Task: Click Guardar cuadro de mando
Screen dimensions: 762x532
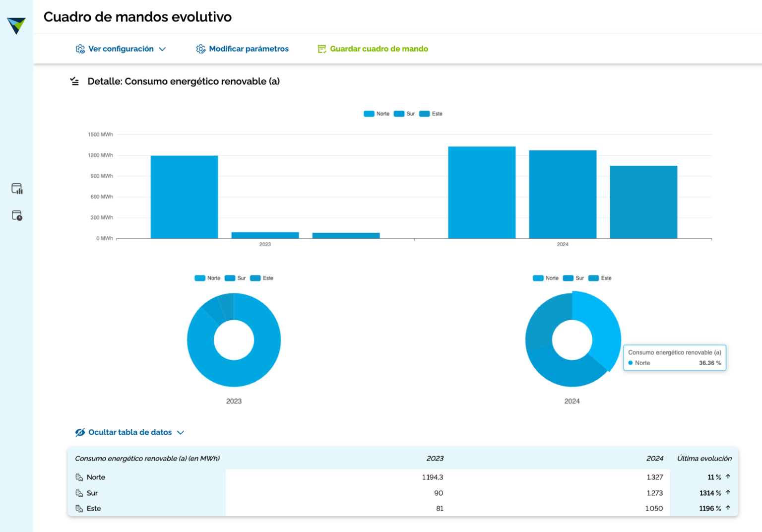Action: 379,49
